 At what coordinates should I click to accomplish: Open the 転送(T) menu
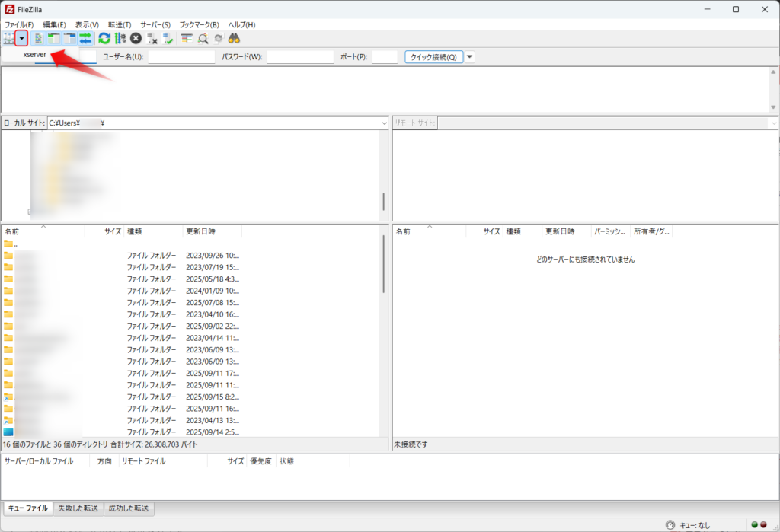[x=120, y=24]
